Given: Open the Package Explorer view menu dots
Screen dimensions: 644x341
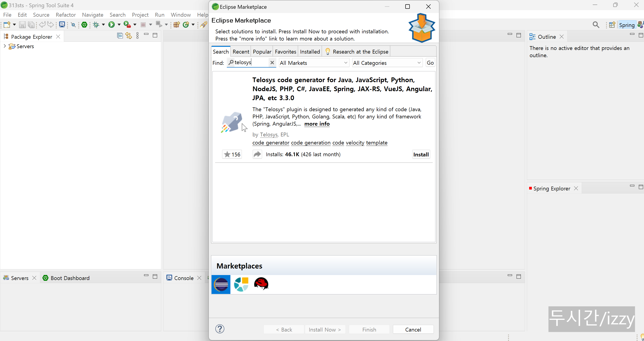Looking at the screenshot, I should point(138,36).
